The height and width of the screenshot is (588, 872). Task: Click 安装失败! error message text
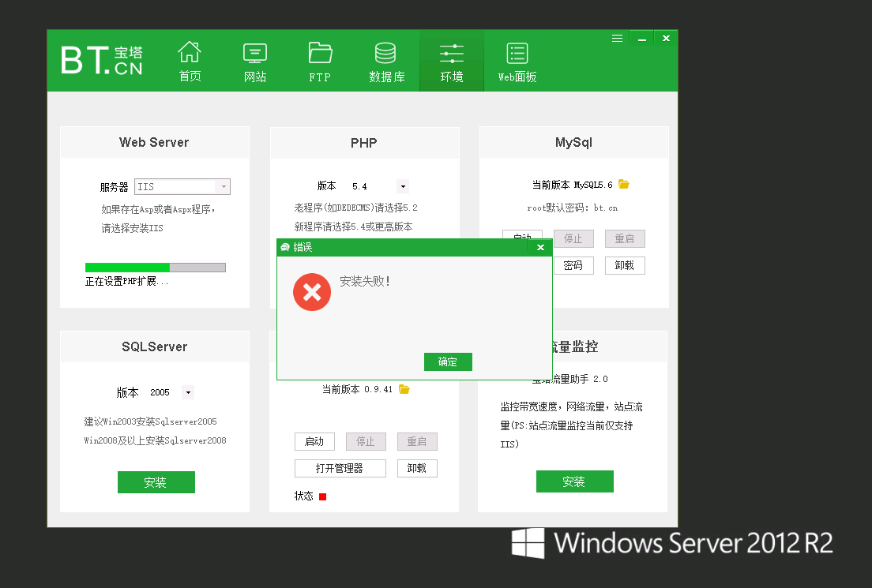(x=365, y=281)
